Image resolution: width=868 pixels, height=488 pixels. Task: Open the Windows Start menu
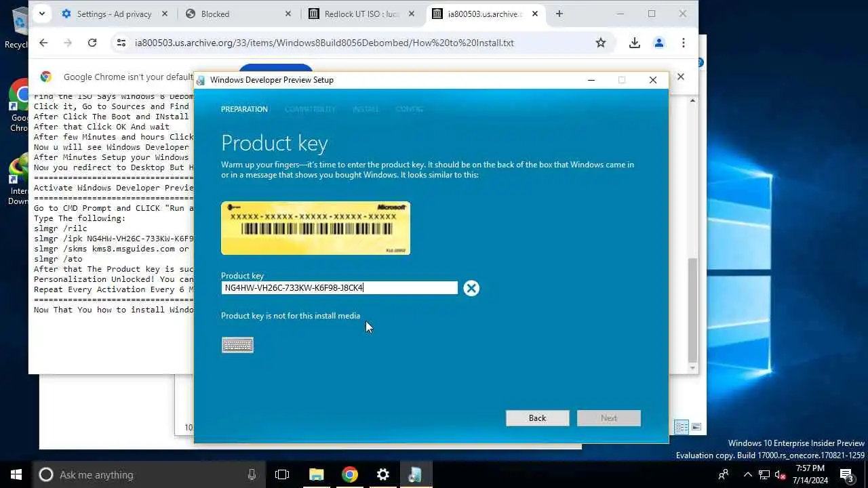(16, 474)
